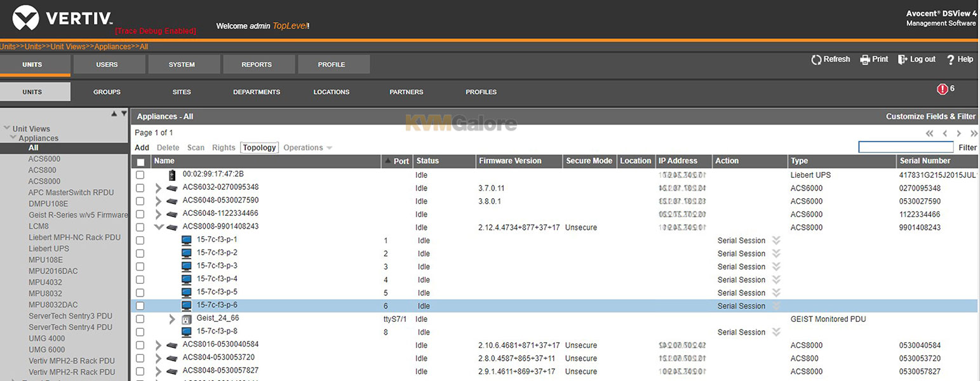
Task: Expand the Geist_24_66 row
Action: [x=172, y=319]
